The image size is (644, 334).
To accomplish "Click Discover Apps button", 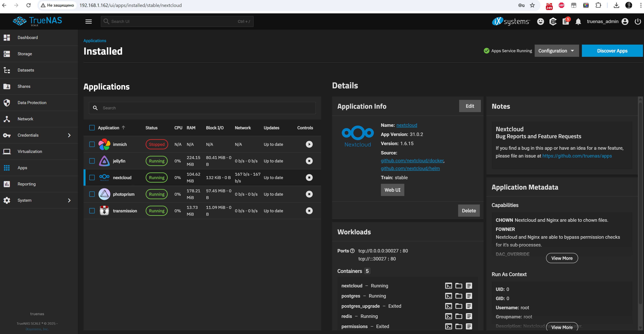I will 612,51.
